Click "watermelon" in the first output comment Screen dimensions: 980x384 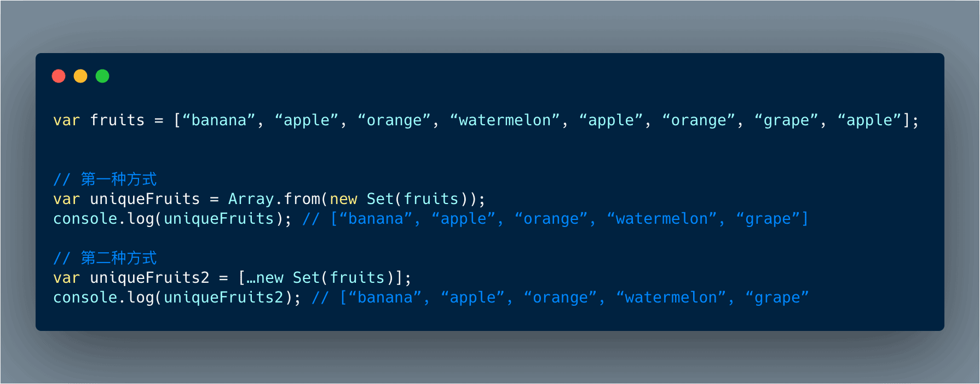661,219
